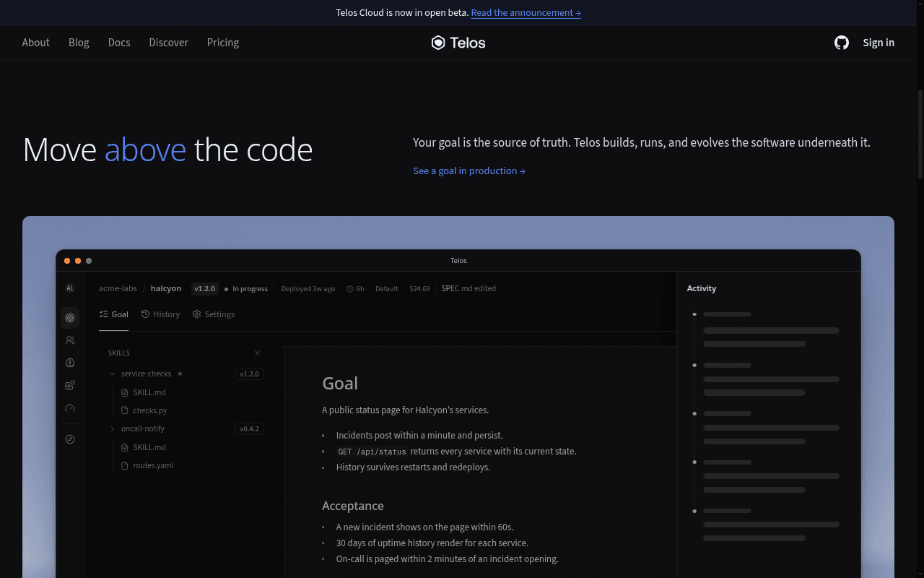Image resolution: width=924 pixels, height=578 pixels.
Task: Click the Acceptance section heading
Action: click(353, 506)
